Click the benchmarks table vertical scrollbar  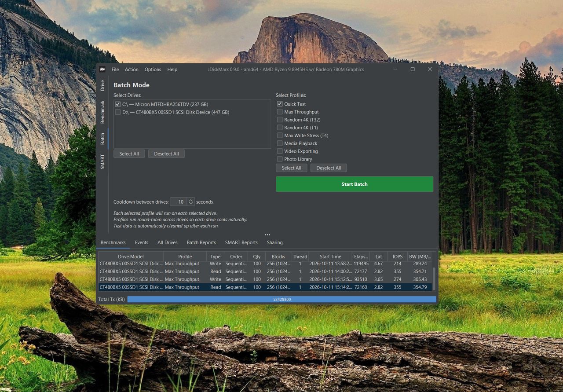click(x=434, y=278)
